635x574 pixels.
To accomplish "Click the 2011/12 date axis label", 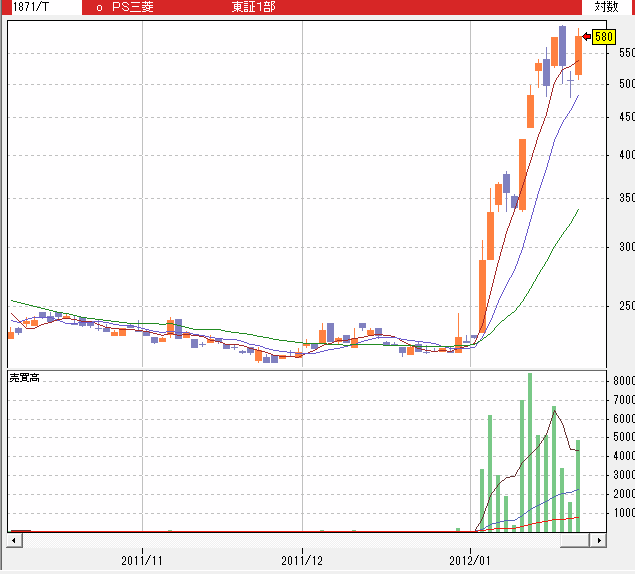I will click(x=302, y=561).
